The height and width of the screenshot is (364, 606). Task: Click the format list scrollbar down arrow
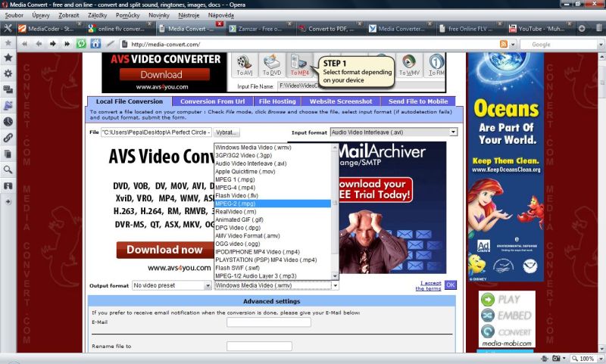(335, 275)
